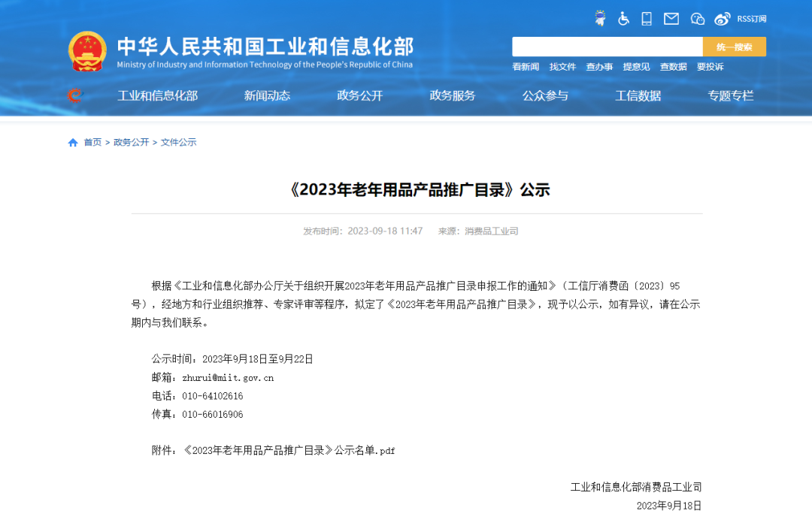The width and height of the screenshot is (812, 532).
Task: Click 文件公示 in the breadcrumb
Action: click(x=178, y=141)
